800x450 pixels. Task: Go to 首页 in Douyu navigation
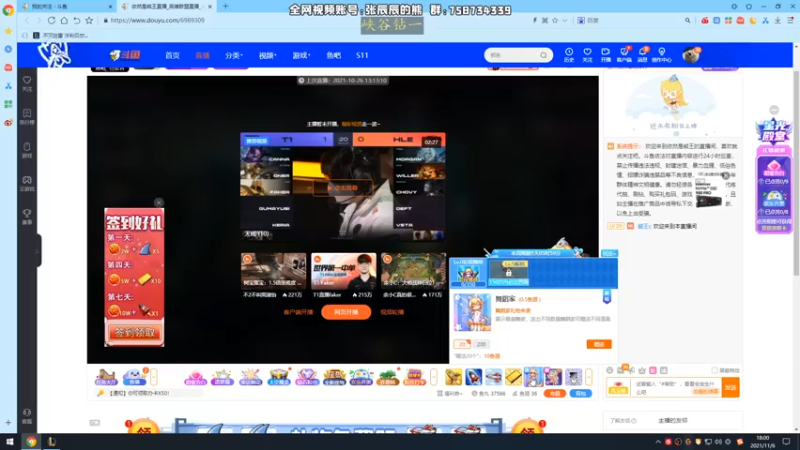pos(172,55)
